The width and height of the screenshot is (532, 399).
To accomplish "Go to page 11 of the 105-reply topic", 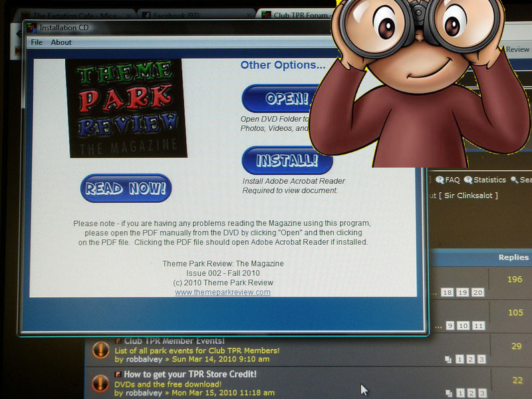I will pyautogui.click(x=478, y=326).
